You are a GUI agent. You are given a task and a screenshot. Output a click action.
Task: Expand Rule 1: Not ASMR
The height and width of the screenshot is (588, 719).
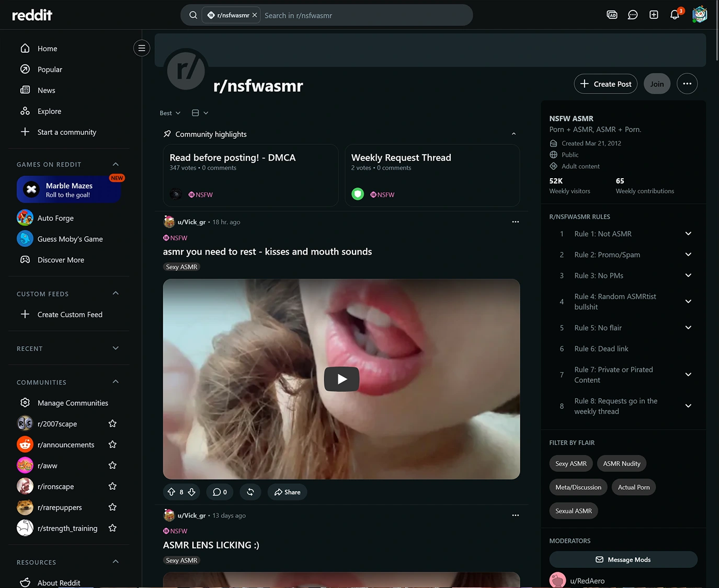tap(688, 234)
